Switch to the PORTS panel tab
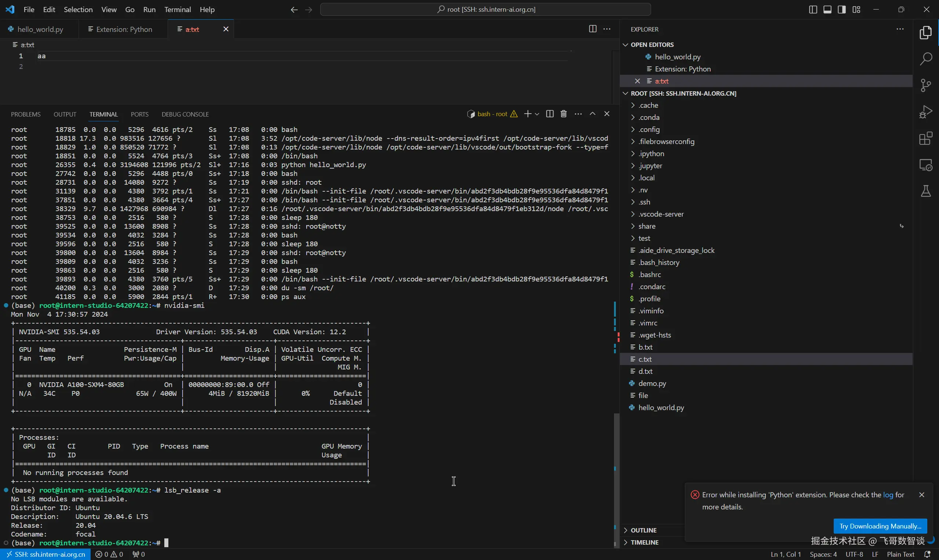The width and height of the screenshot is (939, 560). pos(139,114)
